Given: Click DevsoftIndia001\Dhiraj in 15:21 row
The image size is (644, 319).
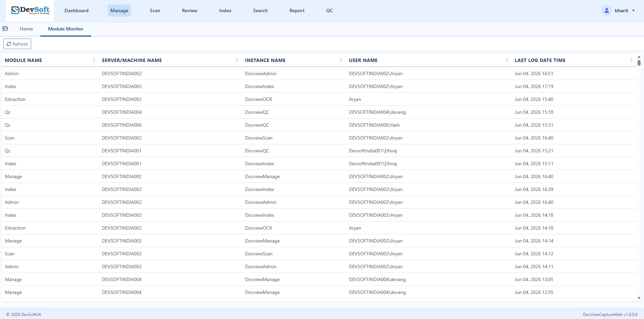Looking at the screenshot, I should (x=373, y=151).
